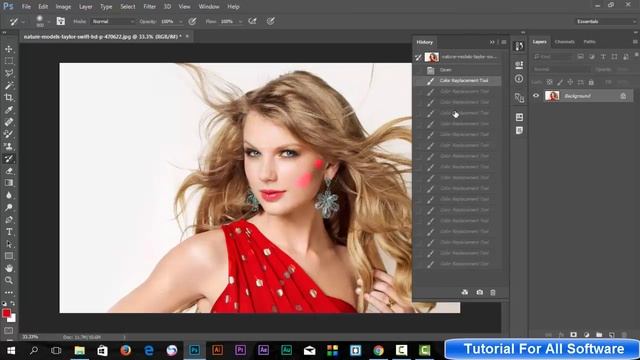This screenshot has height=360, width=640.
Task: Toggle the Brush panel in options bar
Action: tap(61, 21)
